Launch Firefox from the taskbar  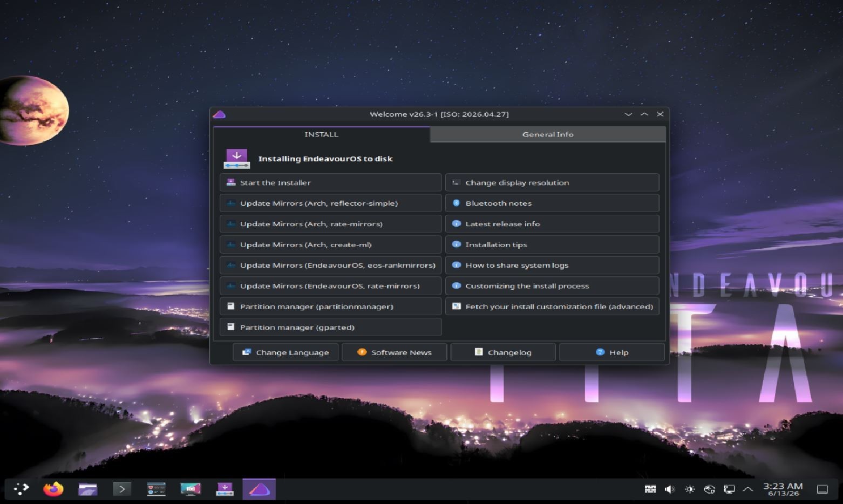(53, 489)
